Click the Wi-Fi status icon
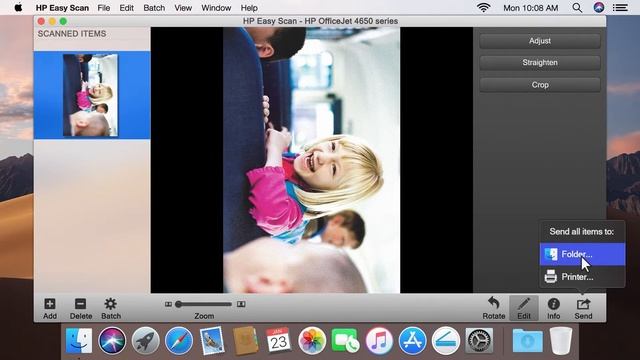640x360 pixels. [x=483, y=7]
